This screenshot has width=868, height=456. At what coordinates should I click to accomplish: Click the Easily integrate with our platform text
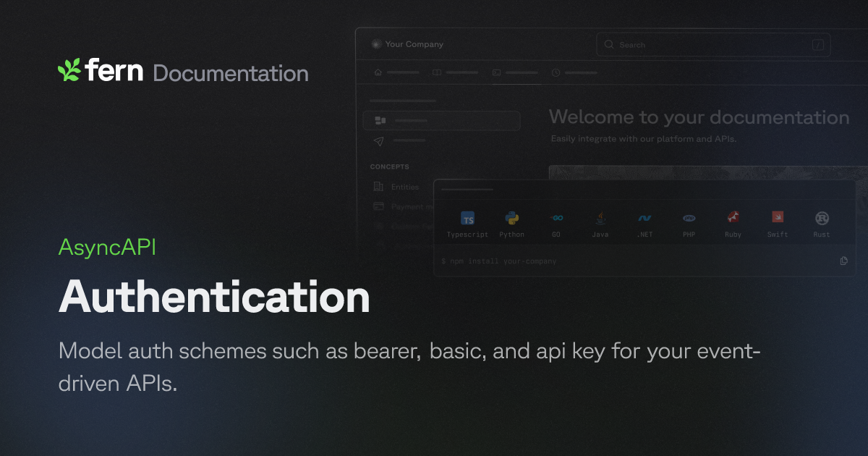pyautogui.click(x=643, y=138)
